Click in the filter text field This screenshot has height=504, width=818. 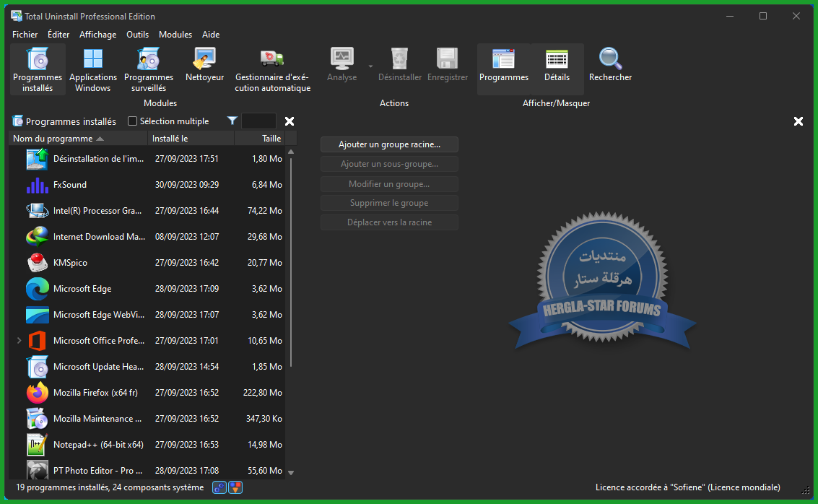258,121
